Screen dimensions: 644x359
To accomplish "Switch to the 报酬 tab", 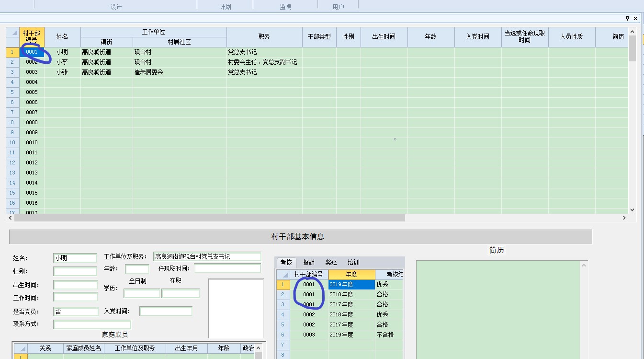I will 309,262.
